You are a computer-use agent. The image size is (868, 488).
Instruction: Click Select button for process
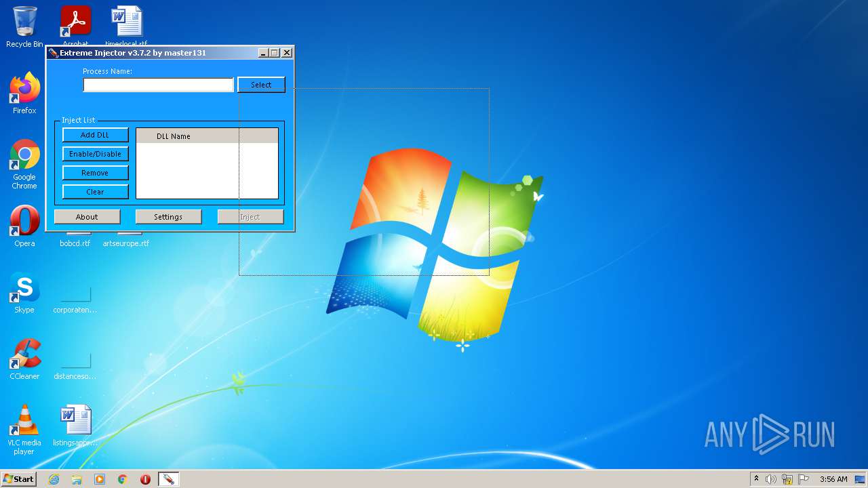[261, 85]
